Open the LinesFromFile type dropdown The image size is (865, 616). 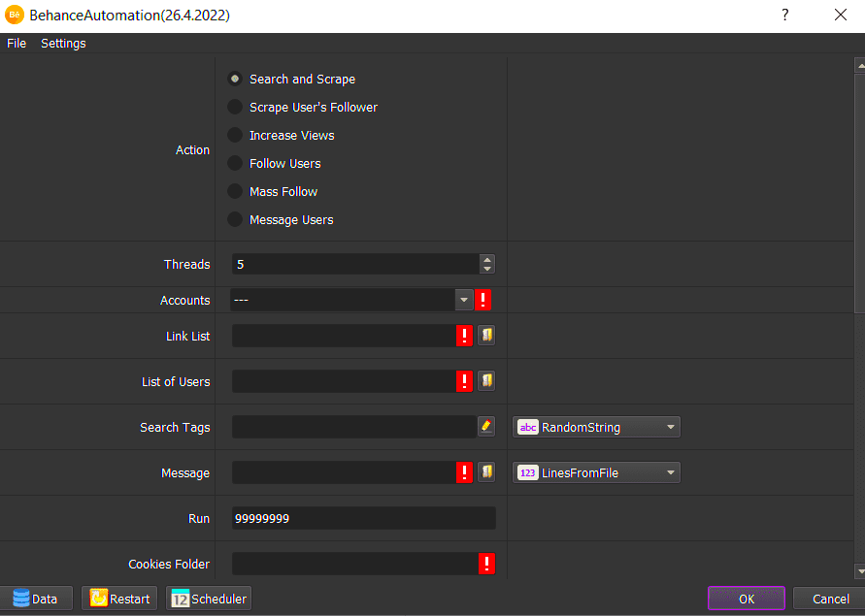(596, 472)
